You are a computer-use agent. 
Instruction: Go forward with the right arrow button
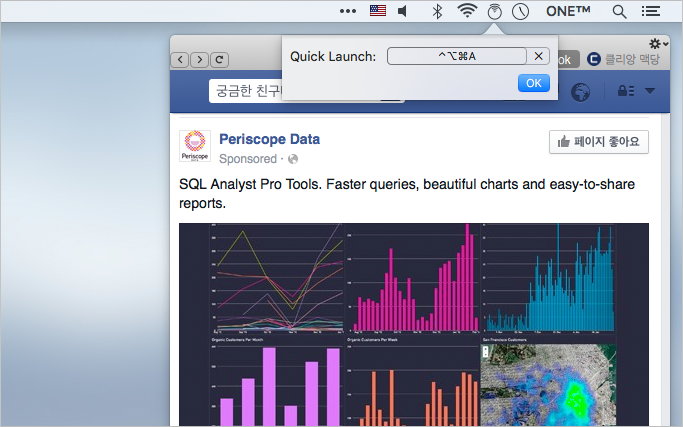(199, 60)
